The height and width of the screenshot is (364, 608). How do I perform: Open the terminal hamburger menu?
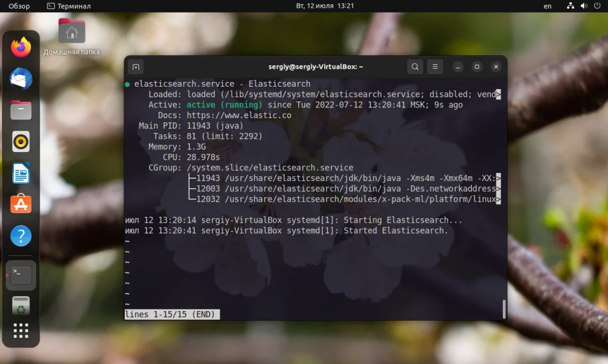(435, 67)
